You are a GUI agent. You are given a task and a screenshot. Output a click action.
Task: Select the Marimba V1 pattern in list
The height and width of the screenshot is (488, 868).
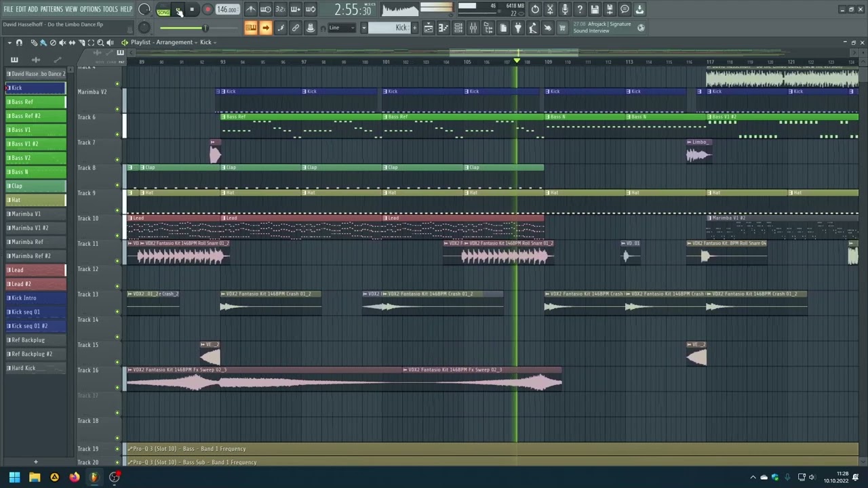pyautogui.click(x=36, y=213)
